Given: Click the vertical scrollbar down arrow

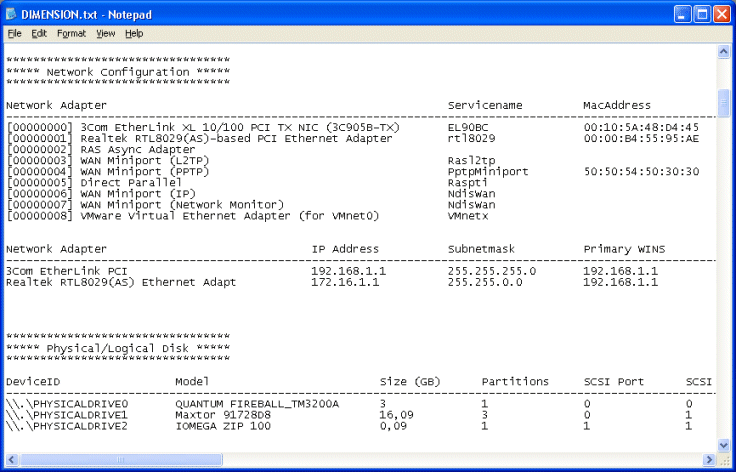Looking at the screenshot, I should (x=724, y=444).
